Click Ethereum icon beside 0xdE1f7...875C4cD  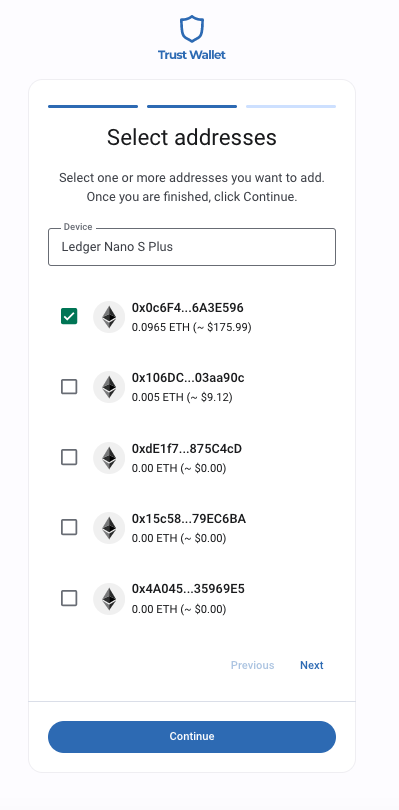[109, 458]
